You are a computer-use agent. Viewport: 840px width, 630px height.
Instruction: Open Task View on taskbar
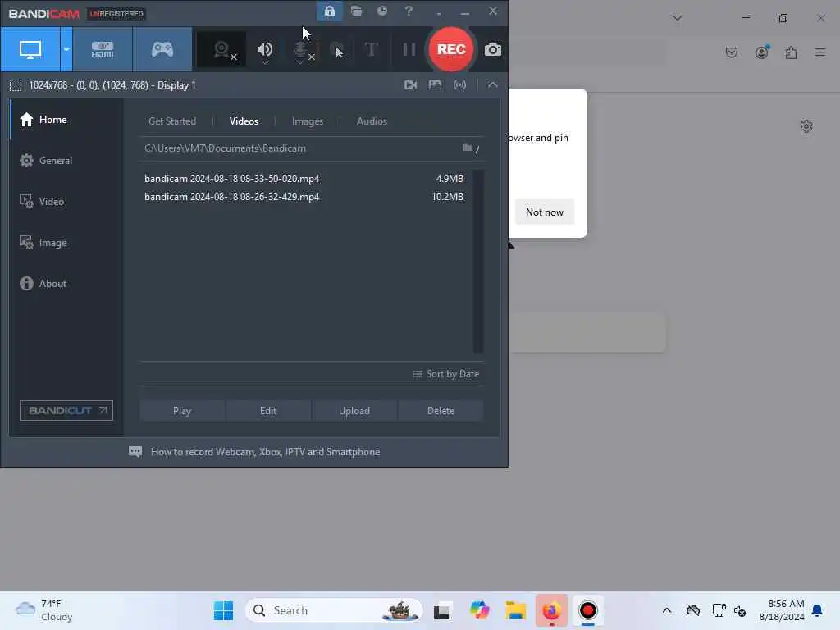click(x=441, y=610)
